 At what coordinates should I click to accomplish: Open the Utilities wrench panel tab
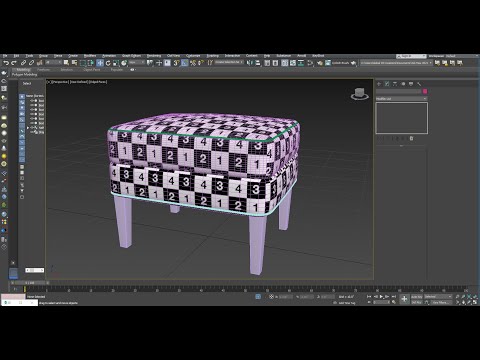(x=419, y=84)
